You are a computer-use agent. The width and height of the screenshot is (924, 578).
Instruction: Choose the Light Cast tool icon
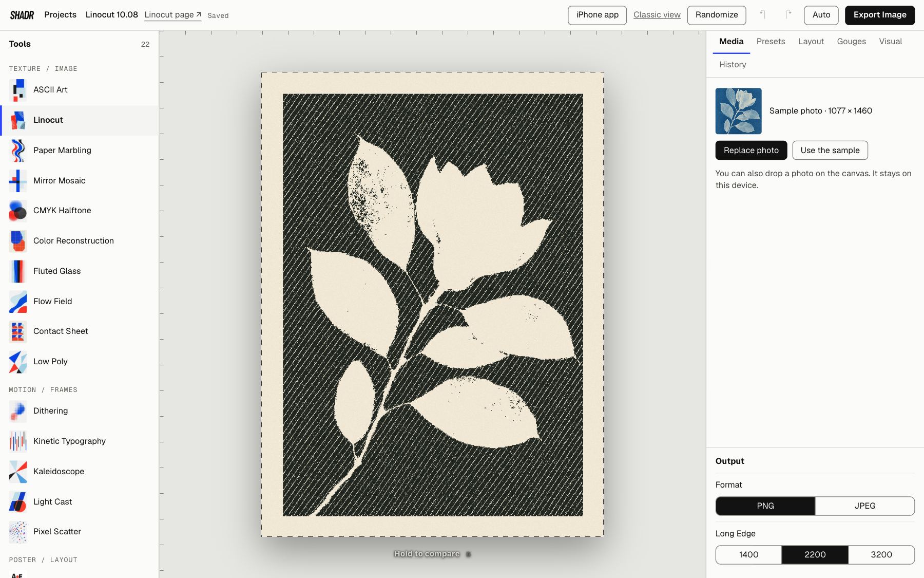click(x=18, y=502)
